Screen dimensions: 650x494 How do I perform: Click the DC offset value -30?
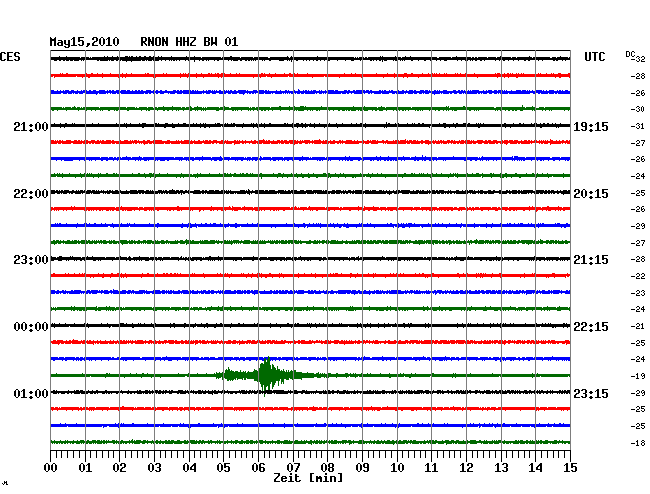(638, 109)
